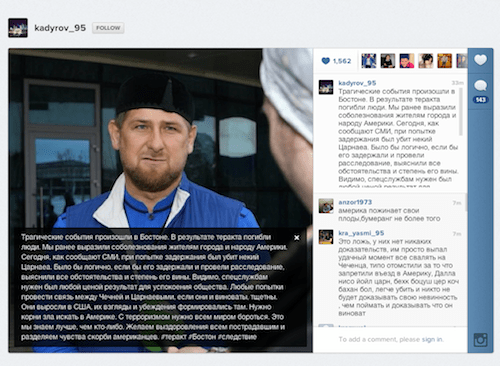Click the blue heart next to 1,562
500x366 pixels.
pos(325,61)
